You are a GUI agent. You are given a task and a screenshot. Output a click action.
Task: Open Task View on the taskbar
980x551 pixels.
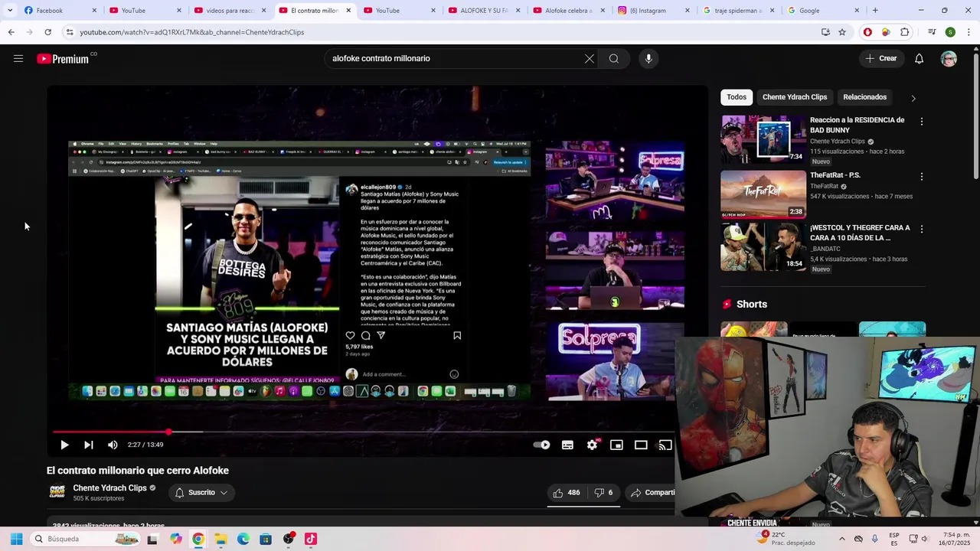[x=152, y=539]
